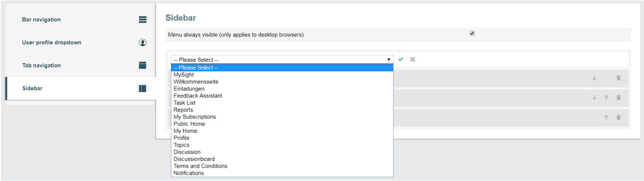Move first sidebar entry down with arrow

tap(594, 78)
